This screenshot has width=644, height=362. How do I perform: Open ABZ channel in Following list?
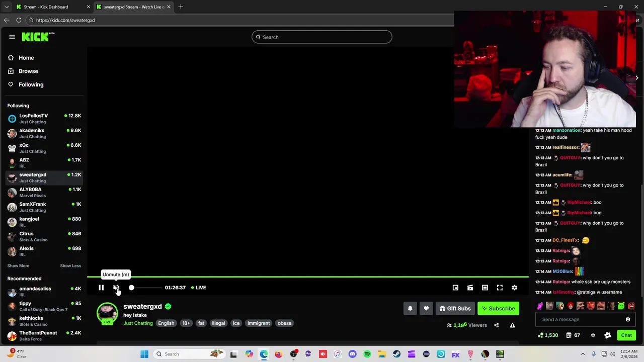[x=44, y=163]
